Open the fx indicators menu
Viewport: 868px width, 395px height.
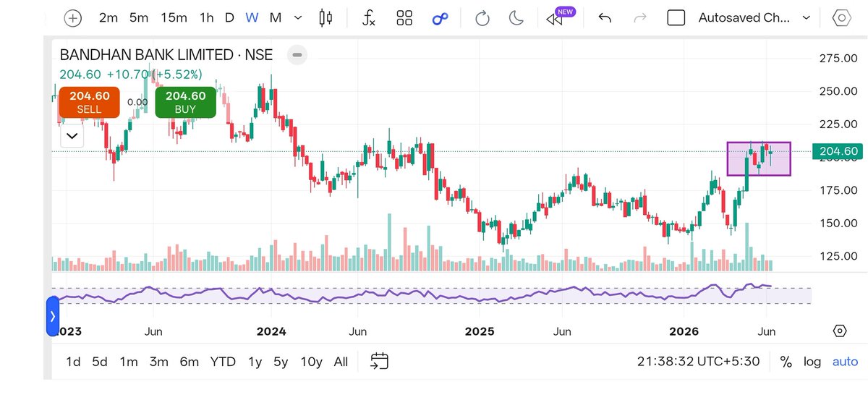369,18
